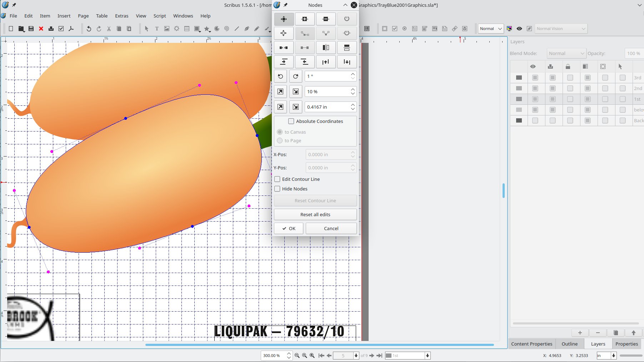The height and width of the screenshot is (362, 644).
Task: Click the red Close document icon
Action: pyautogui.click(x=41, y=29)
